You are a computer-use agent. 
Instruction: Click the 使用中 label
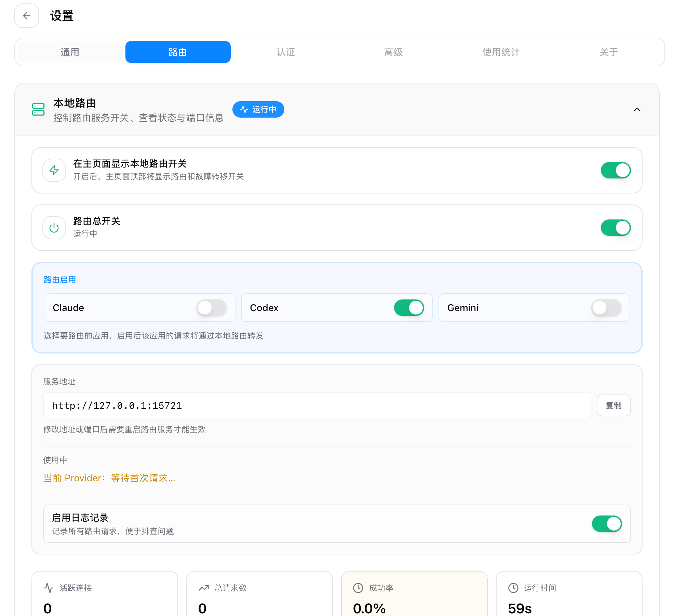[55, 460]
